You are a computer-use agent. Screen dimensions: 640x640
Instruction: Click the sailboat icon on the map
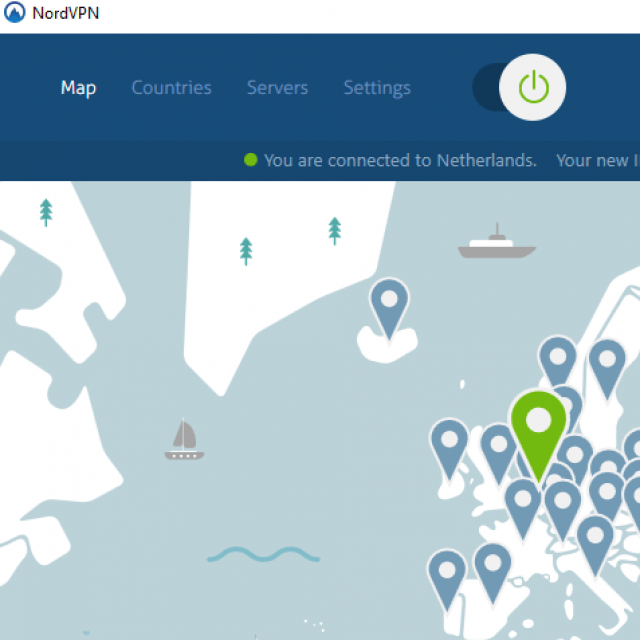pos(184,439)
